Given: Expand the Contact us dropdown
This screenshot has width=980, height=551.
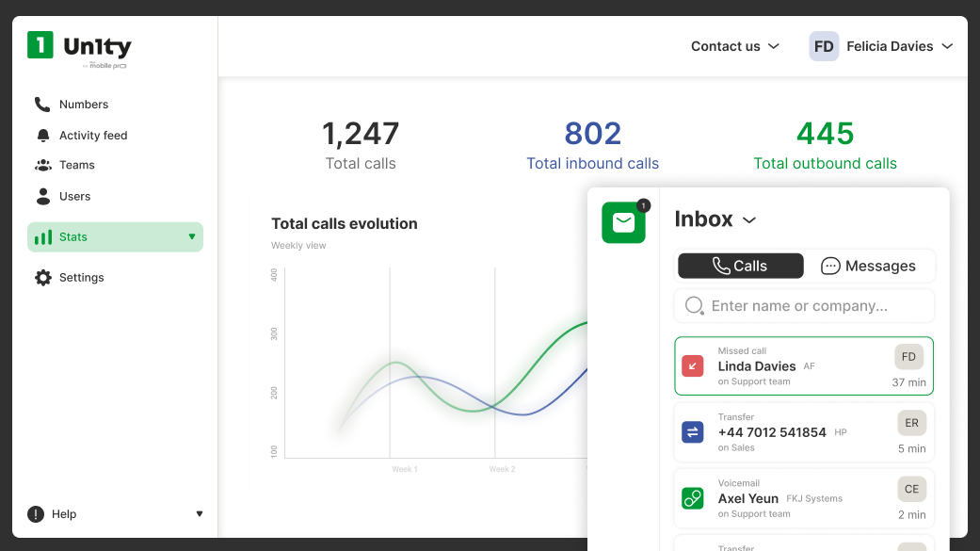Looking at the screenshot, I should 735,46.
